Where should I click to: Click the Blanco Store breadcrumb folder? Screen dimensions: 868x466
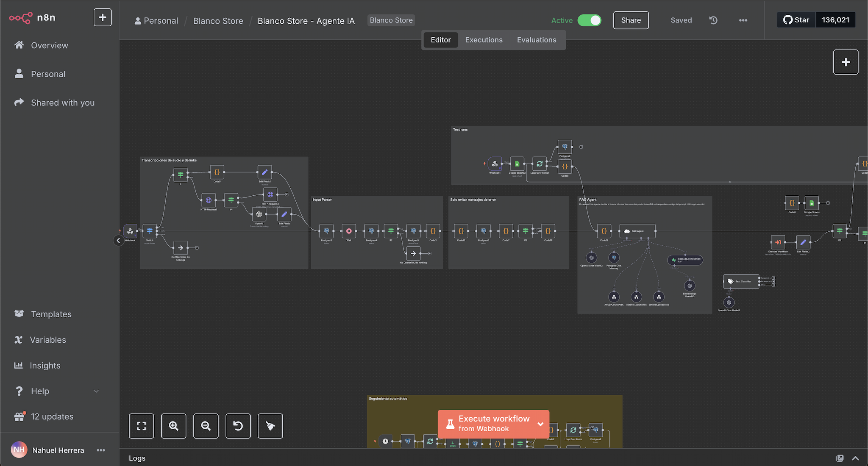click(218, 21)
